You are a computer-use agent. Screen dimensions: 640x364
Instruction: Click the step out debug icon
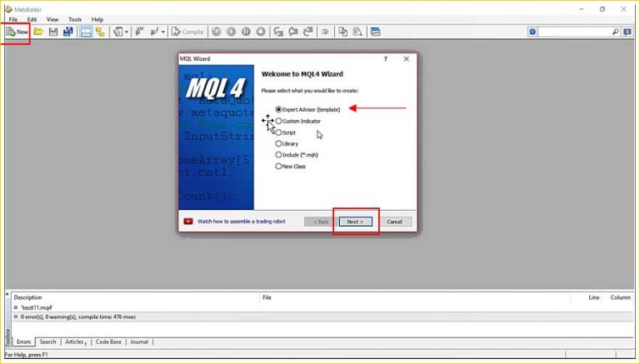[x=308, y=32]
